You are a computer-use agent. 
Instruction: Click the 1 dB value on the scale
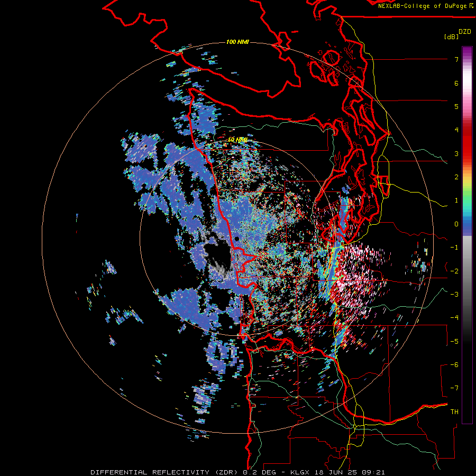coord(456,200)
